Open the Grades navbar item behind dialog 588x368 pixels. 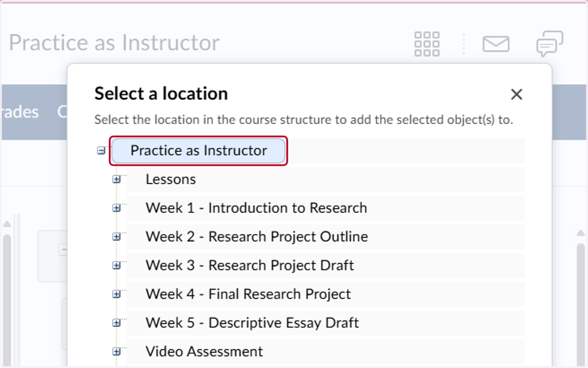20,112
